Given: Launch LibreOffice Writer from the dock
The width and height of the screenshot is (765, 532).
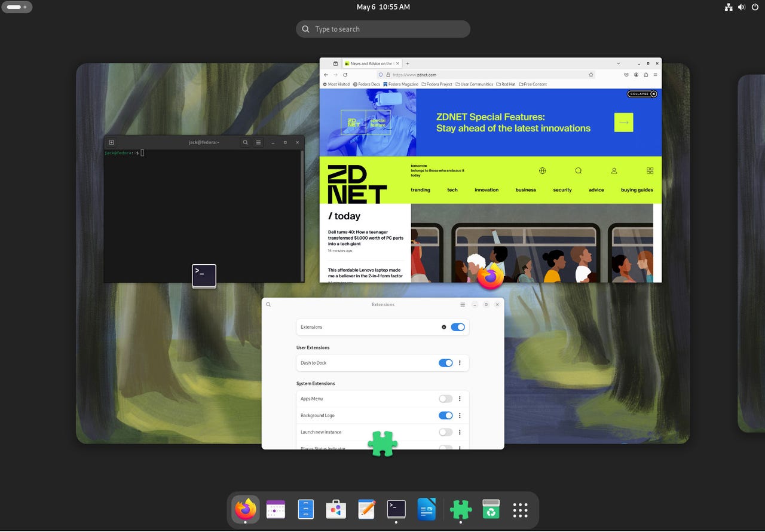Looking at the screenshot, I should (x=427, y=509).
